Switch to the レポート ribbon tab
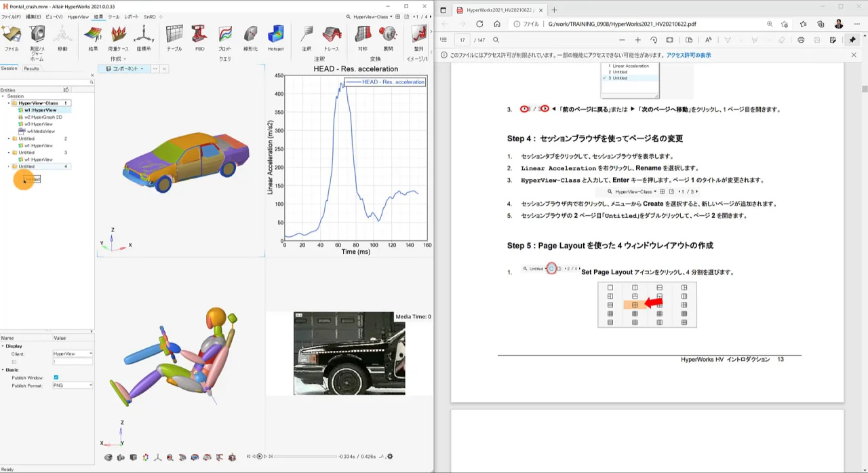This screenshot has width=868, height=473. 132,16
